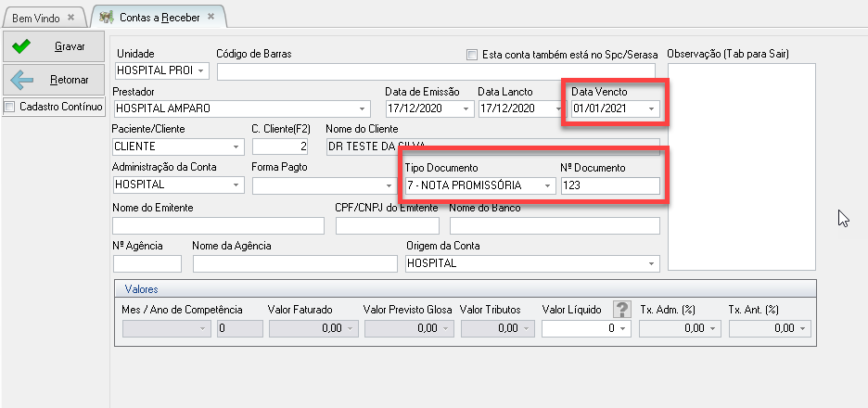
Task: Enable the Cadastro Contínuo checkbox
Action: coord(10,107)
